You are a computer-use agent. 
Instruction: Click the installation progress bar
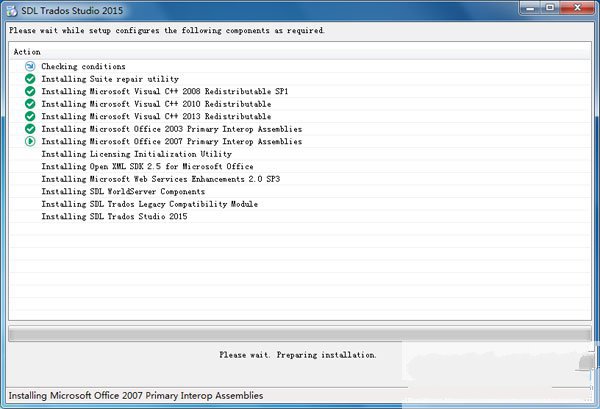click(x=300, y=334)
